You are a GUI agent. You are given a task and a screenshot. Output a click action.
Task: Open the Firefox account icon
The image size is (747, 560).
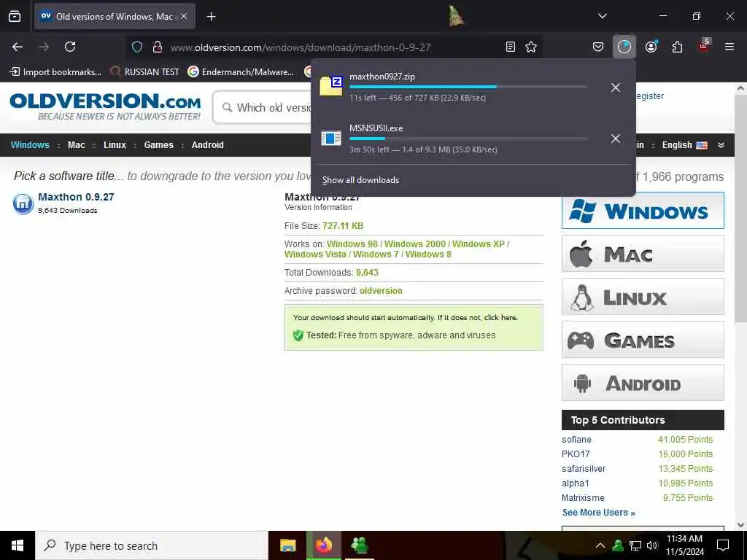coord(651,47)
